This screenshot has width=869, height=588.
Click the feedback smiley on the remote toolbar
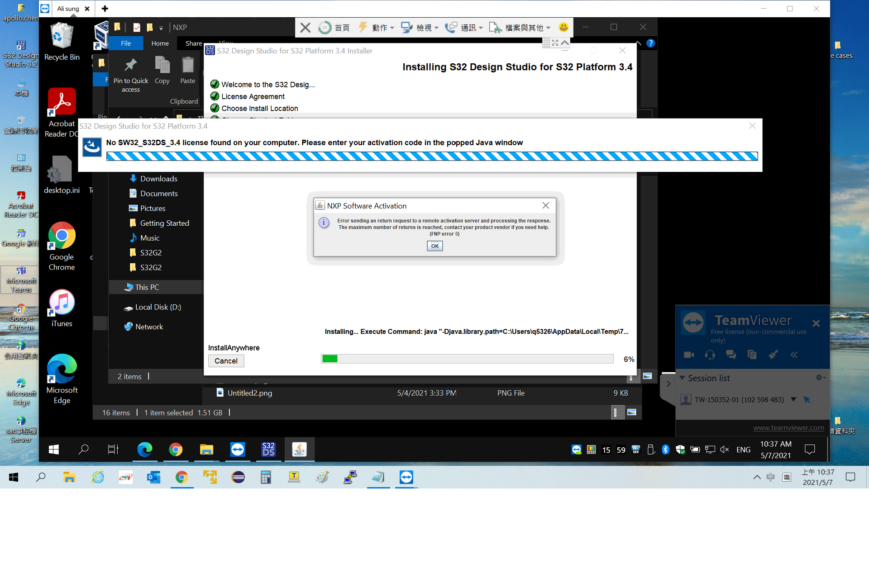563,27
